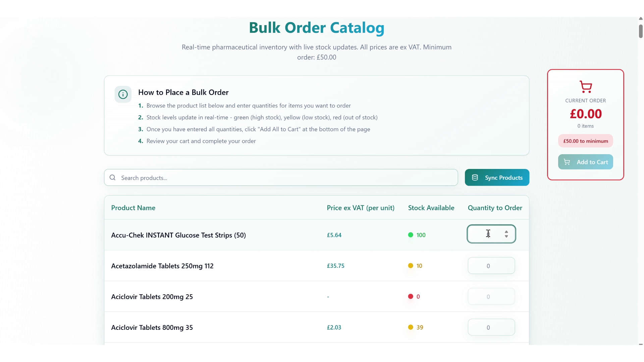Click the Stock Available column header
Image resolution: width=644 pixels, height=362 pixels.
[431, 208]
